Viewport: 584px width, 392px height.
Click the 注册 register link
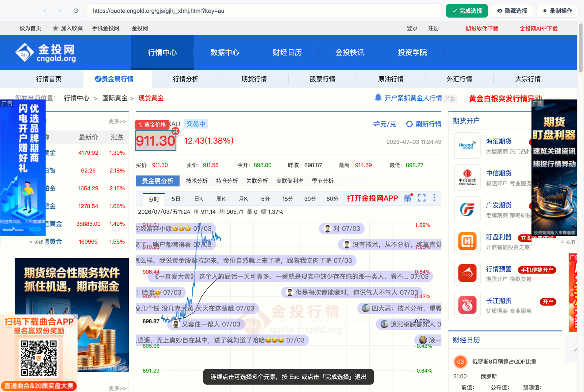click(x=434, y=28)
